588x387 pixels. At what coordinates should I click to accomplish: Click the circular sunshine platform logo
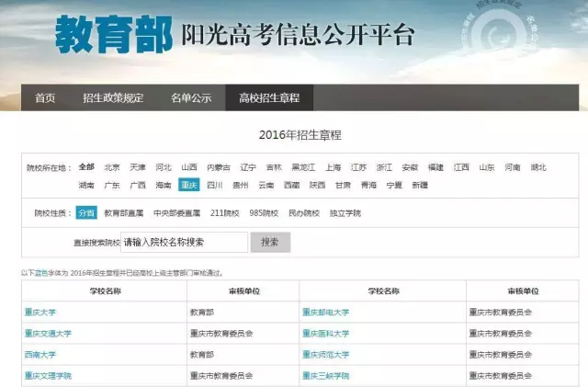tap(499, 34)
